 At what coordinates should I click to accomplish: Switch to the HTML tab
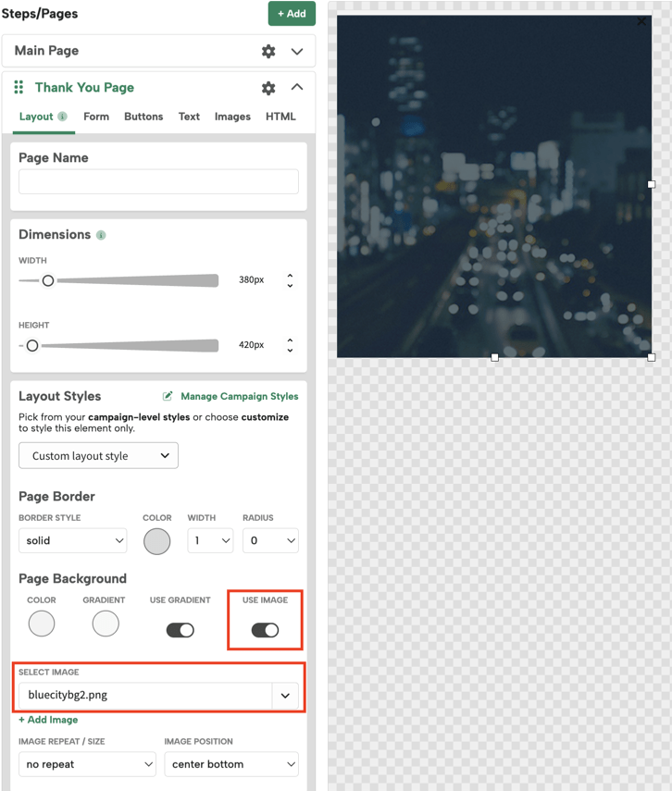point(280,117)
